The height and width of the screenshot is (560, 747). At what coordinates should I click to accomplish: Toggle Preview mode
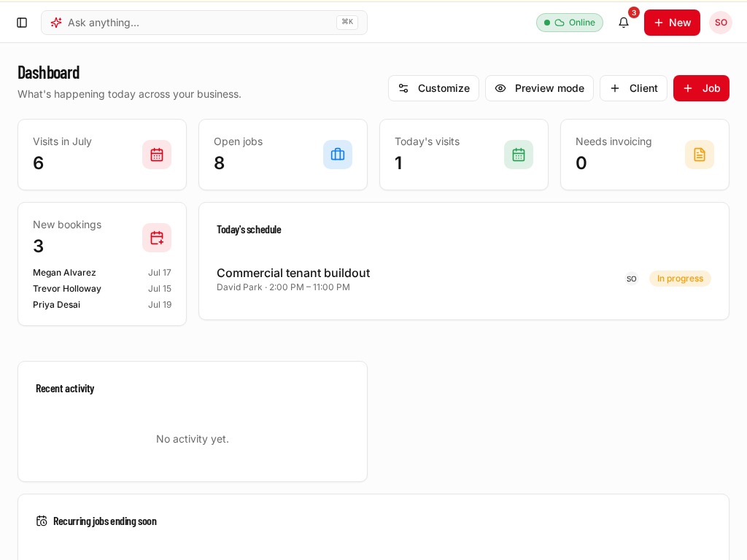(539, 88)
